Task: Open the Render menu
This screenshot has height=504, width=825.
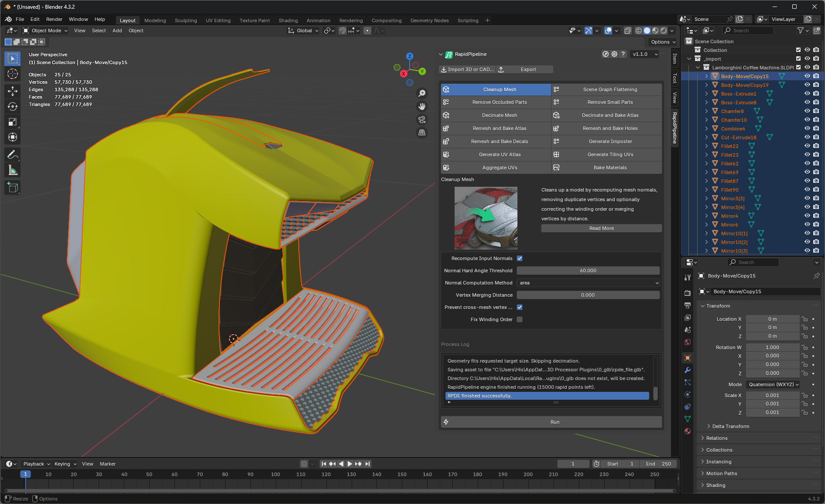Action: pos(54,19)
